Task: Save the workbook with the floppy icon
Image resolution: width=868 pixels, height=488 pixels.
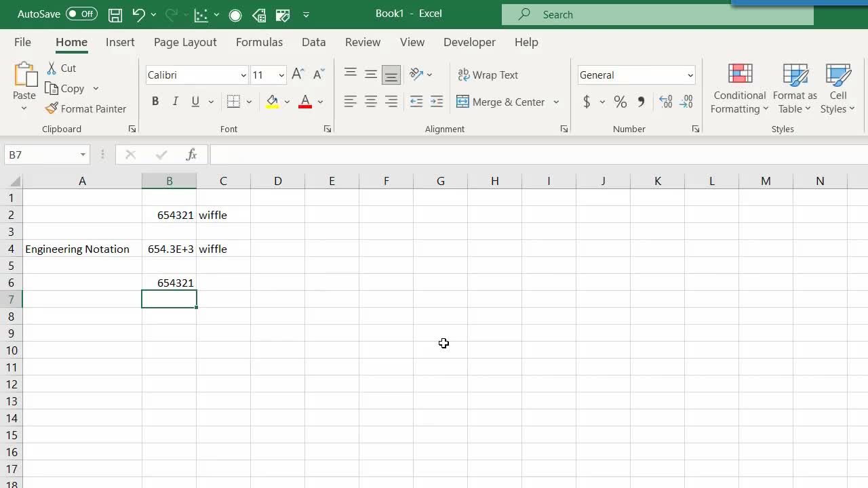Action: (x=115, y=14)
